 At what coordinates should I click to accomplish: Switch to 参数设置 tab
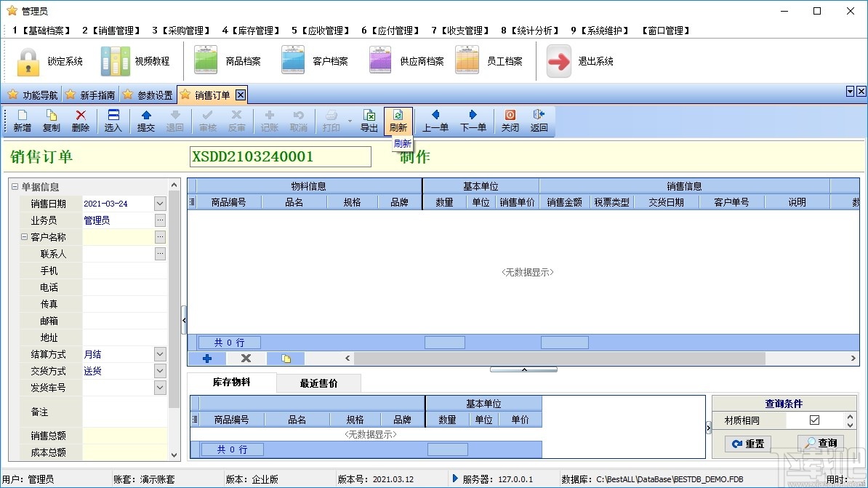click(x=148, y=95)
